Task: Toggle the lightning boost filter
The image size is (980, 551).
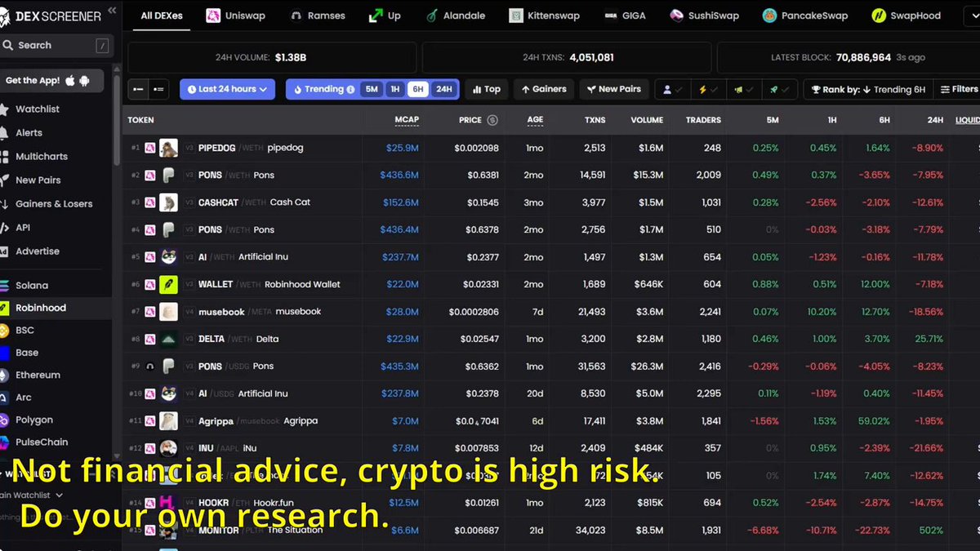Action: point(707,89)
